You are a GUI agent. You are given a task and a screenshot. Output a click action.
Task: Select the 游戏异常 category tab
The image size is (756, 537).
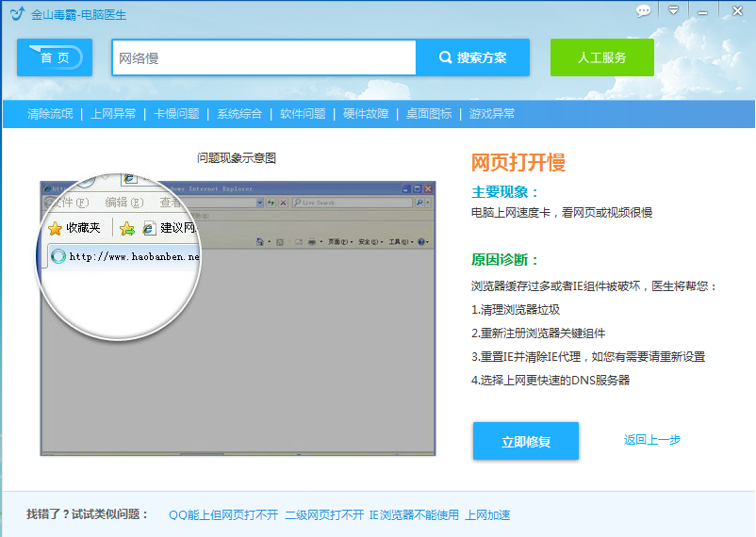coord(492,114)
